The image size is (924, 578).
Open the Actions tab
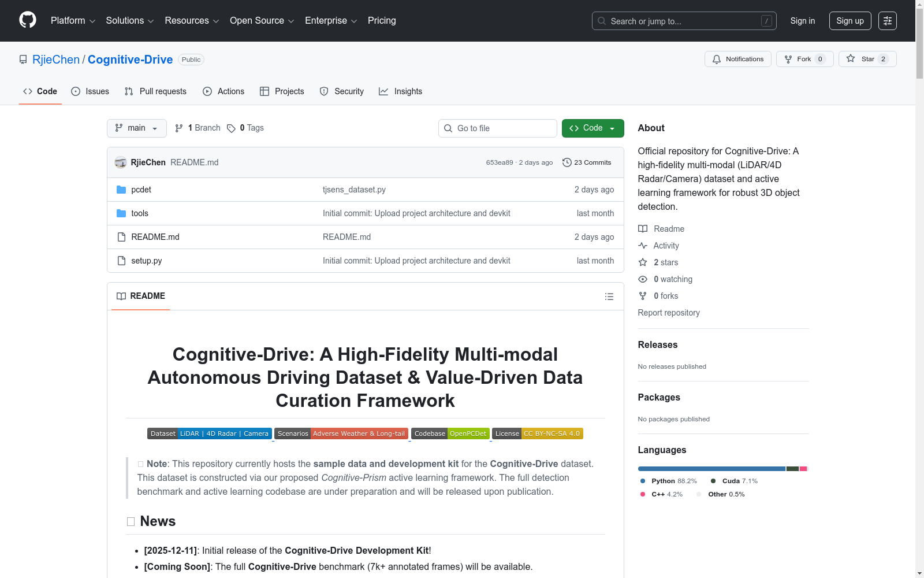[x=223, y=91]
